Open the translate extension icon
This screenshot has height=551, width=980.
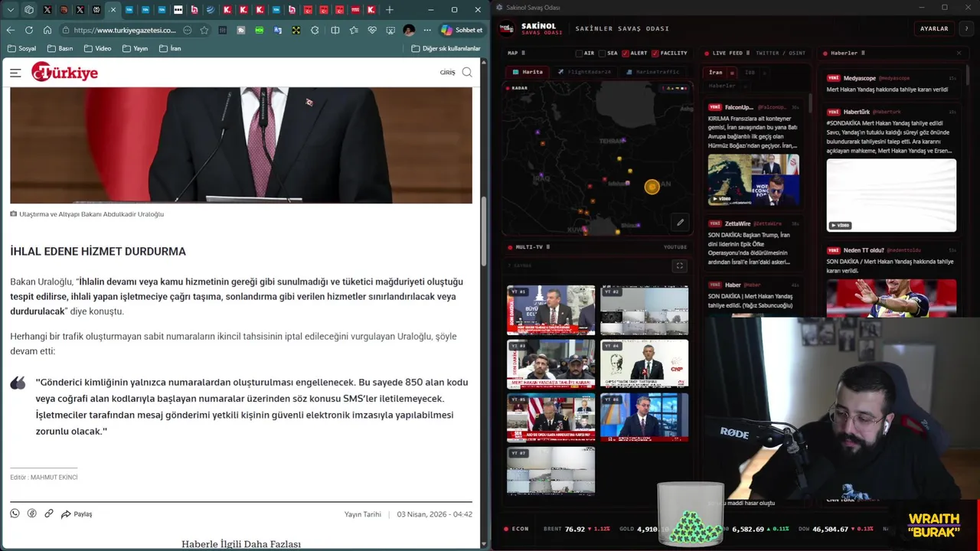pyautogui.click(x=278, y=30)
